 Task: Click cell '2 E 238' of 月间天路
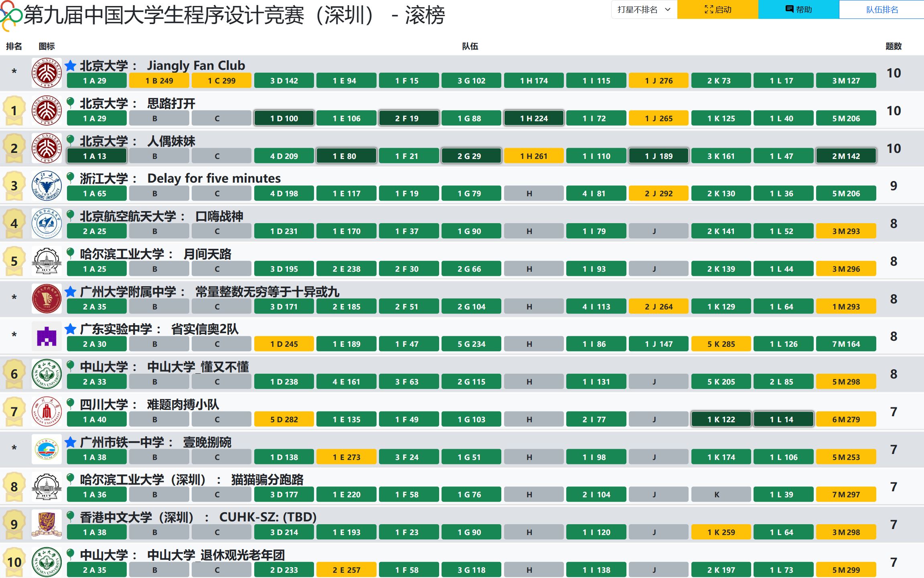point(346,269)
